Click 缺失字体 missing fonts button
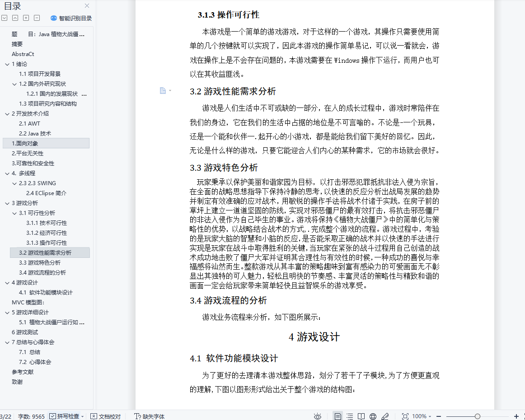525x420 pixels. 149,416
